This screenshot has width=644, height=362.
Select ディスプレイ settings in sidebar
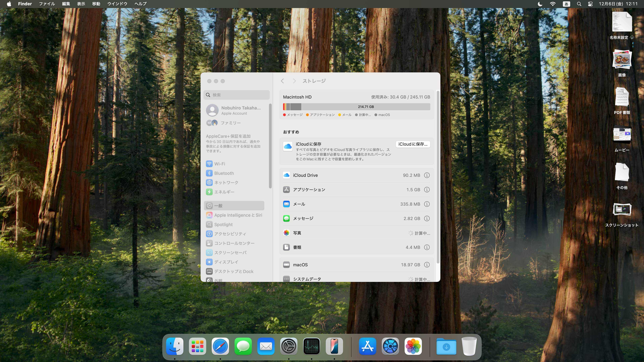click(226, 262)
